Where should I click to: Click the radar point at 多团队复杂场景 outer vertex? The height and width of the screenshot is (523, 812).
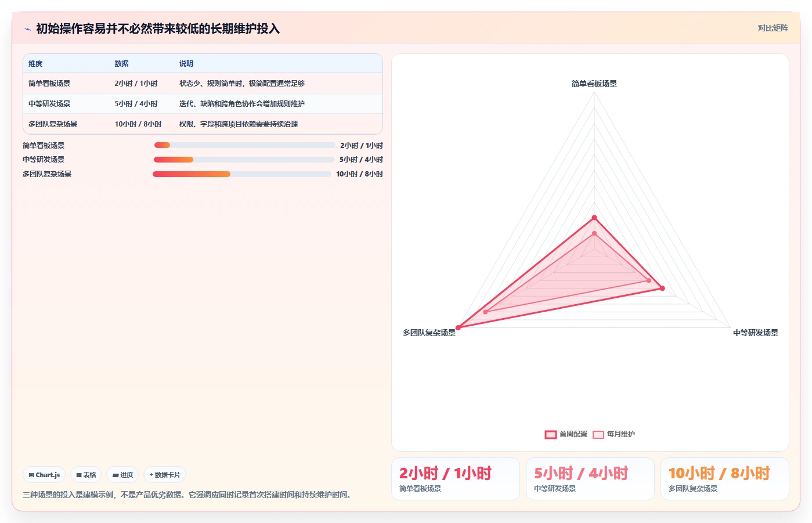coord(458,327)
